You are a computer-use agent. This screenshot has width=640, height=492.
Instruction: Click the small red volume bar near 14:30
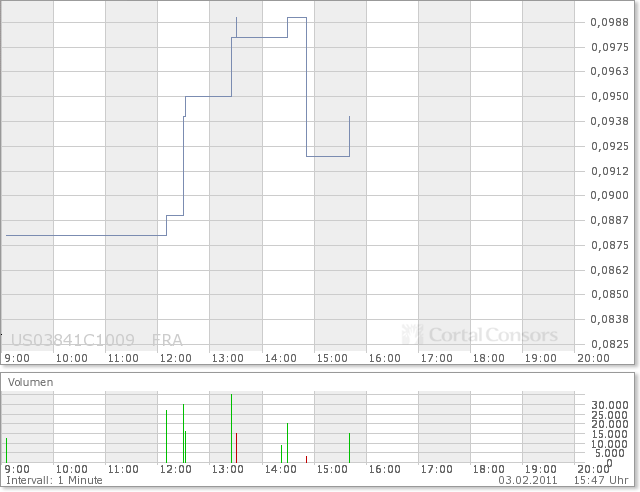point(307,460)
